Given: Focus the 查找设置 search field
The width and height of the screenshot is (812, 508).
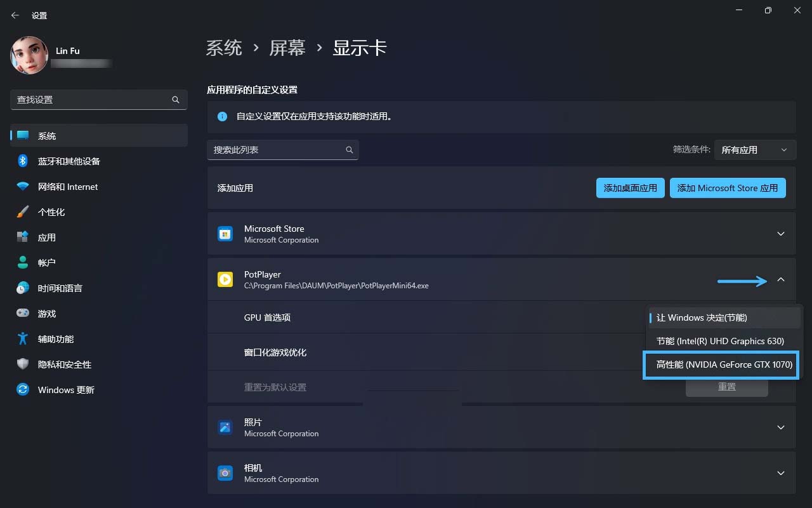Looking at the screenshot, I should tap(99, 100).
